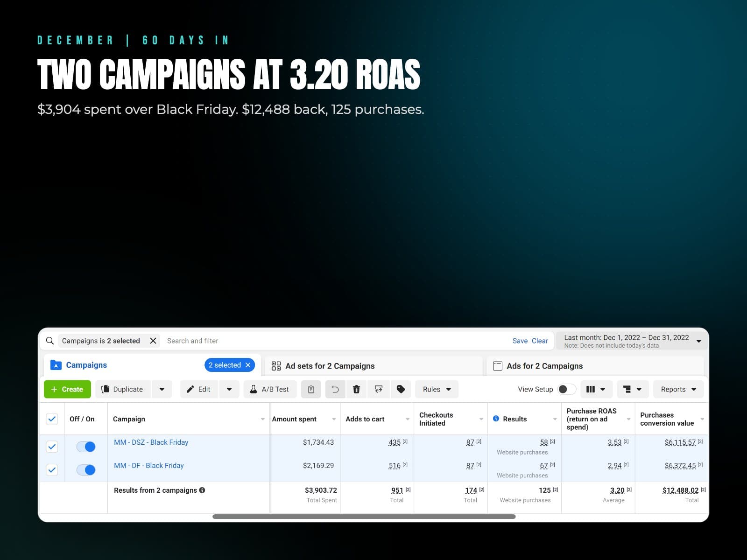Save the current filter

tap(520, 341)
